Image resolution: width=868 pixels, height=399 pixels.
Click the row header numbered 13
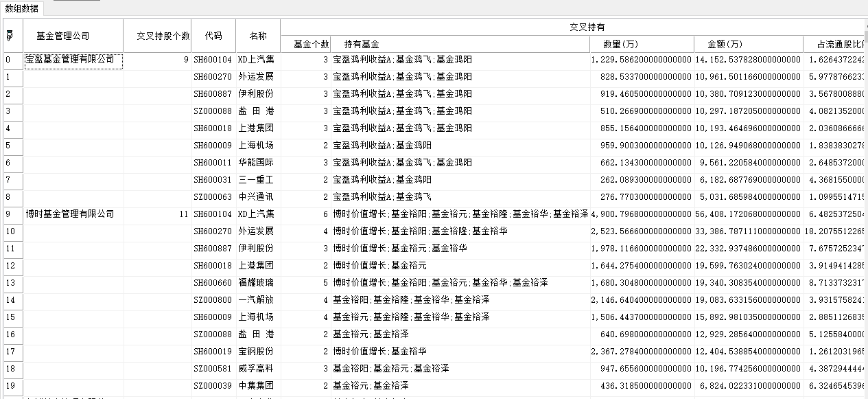coord(12,283)
